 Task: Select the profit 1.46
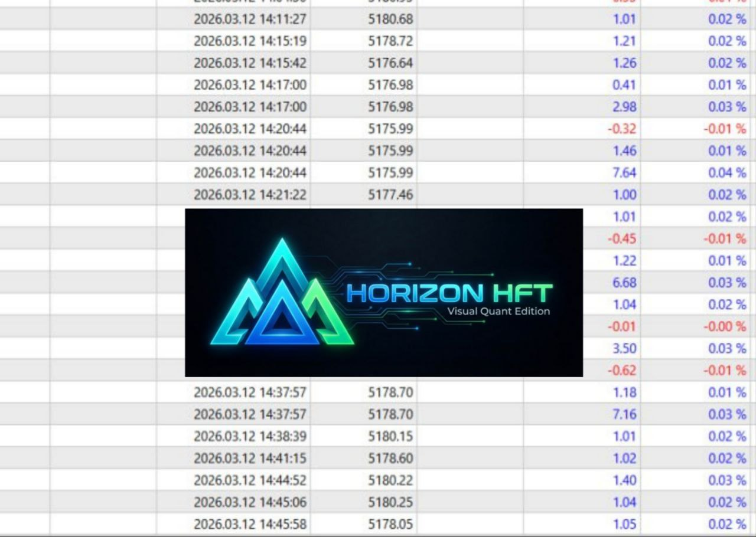[624, 150]
